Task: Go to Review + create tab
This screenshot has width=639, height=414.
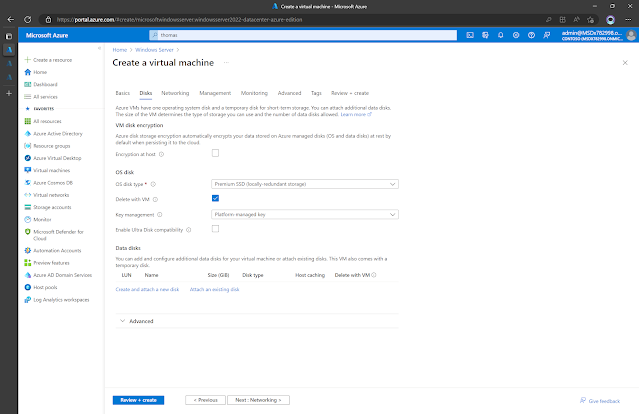Action: coord(350,93)
